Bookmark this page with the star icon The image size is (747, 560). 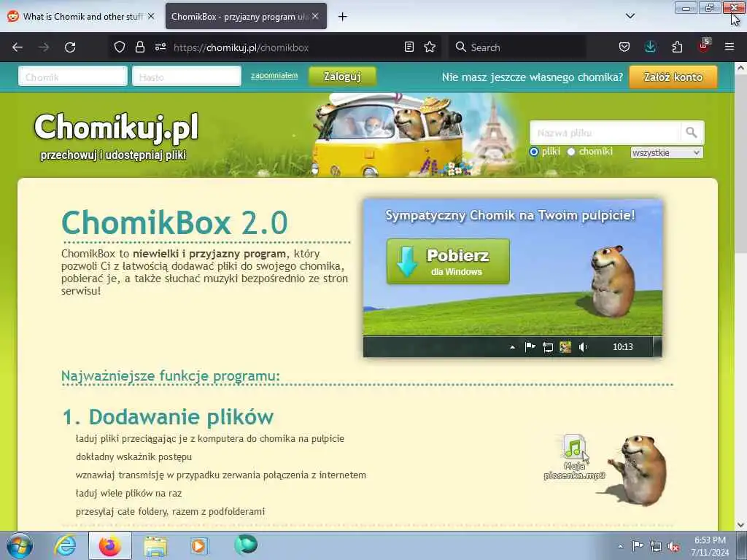(430, 47)
